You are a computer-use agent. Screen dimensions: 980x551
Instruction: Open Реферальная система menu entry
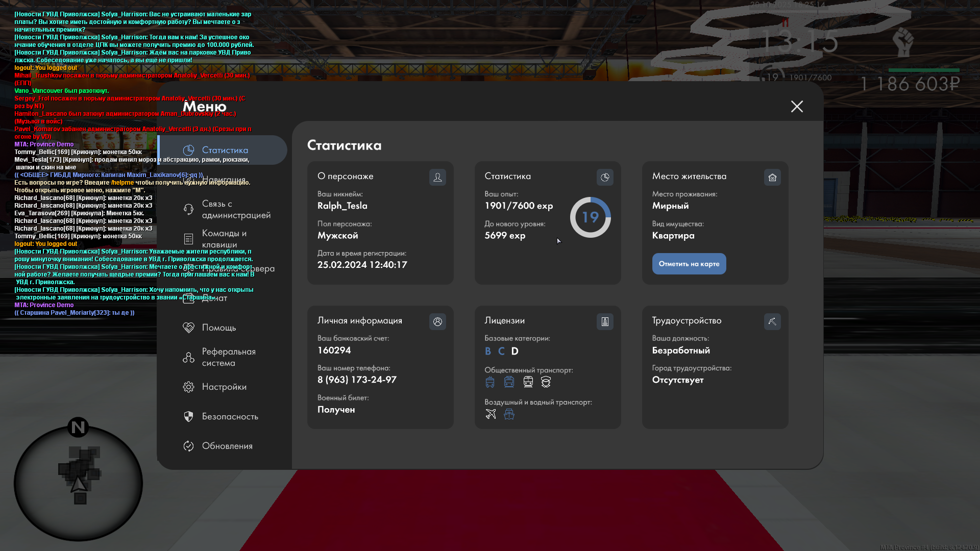point(228,357)
